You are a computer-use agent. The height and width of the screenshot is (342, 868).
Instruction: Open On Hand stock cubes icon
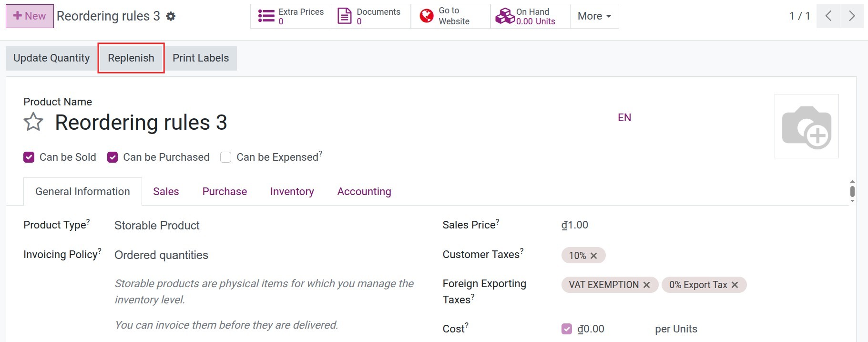click(x=505, y=16)
